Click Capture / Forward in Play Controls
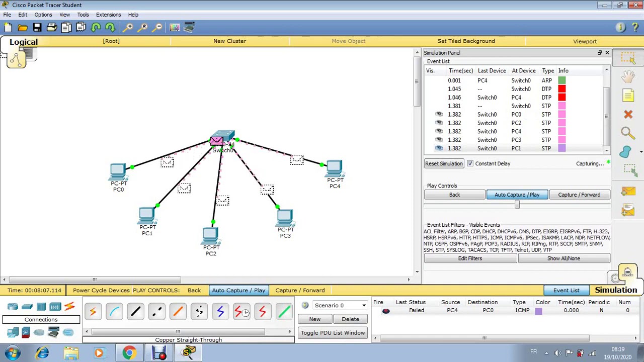Image resolution: width=644 pixels, height=362 pixels. click(579, 195)
